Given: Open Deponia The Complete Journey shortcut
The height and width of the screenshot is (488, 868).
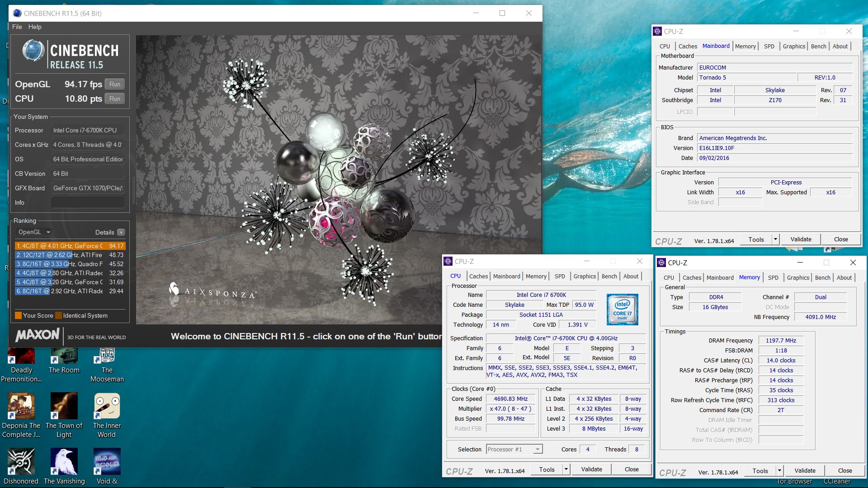Looking at the screenshot, I should [21, 416].
